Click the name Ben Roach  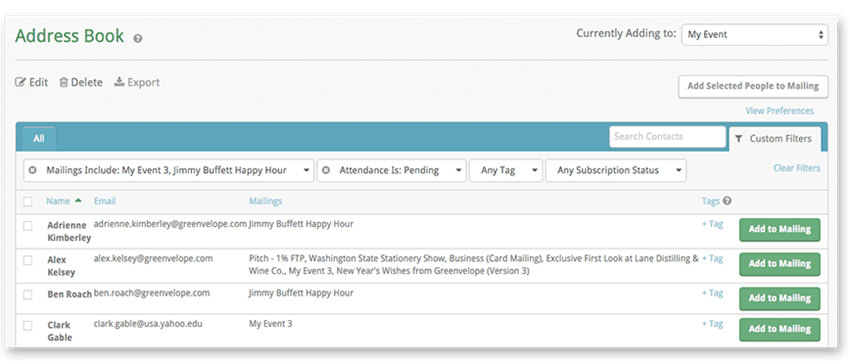coord(69,295)
